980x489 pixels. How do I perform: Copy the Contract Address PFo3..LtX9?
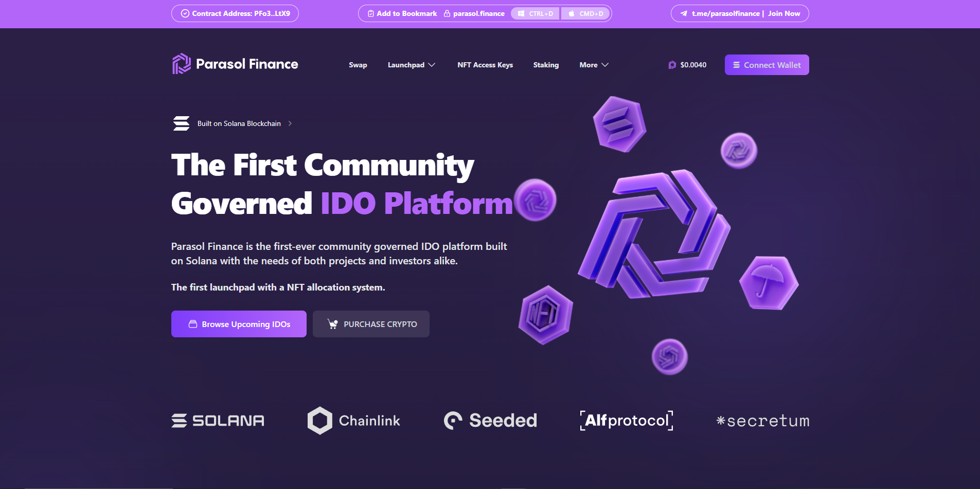235,13
